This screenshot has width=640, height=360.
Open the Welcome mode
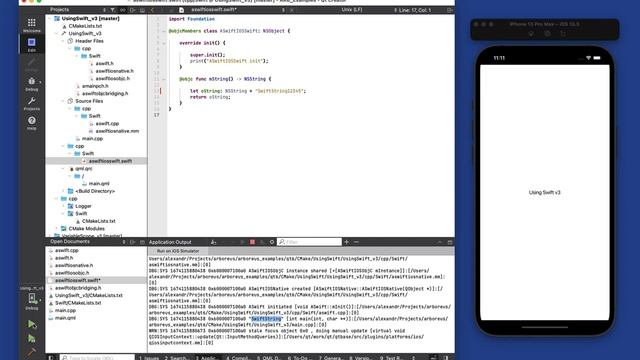click(31, 25)
